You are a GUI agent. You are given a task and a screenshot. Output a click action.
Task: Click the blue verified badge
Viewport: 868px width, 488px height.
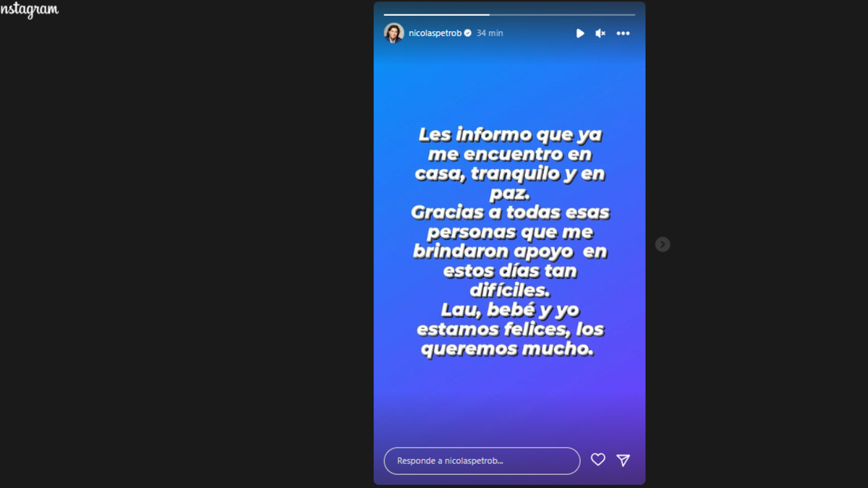[468, 33]
